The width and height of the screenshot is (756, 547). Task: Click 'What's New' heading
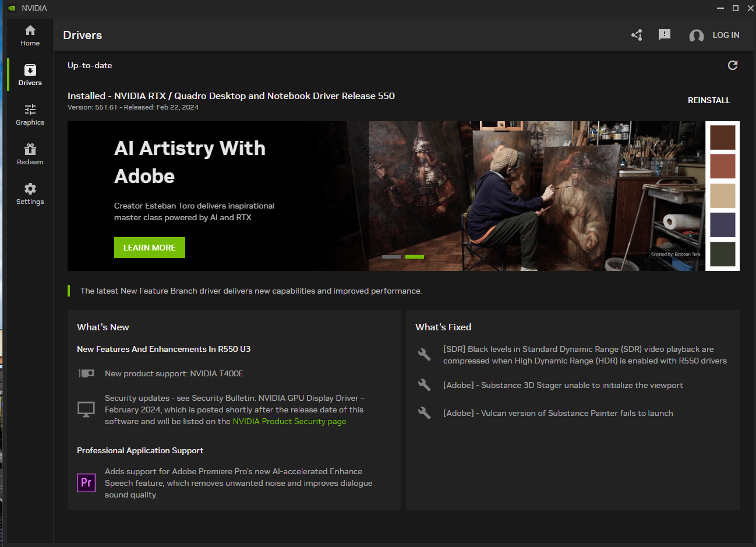[x=103, y=327]
